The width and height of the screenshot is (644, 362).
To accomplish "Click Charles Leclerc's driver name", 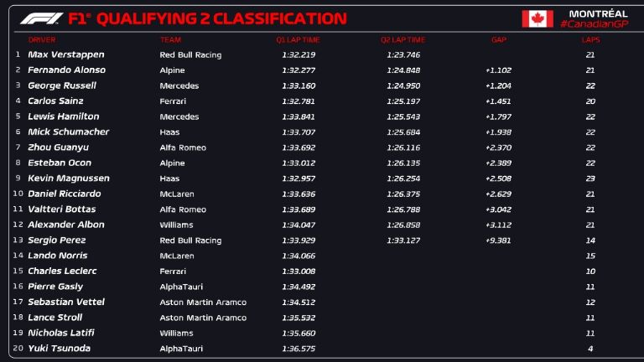I will click(x=62, y=271).
